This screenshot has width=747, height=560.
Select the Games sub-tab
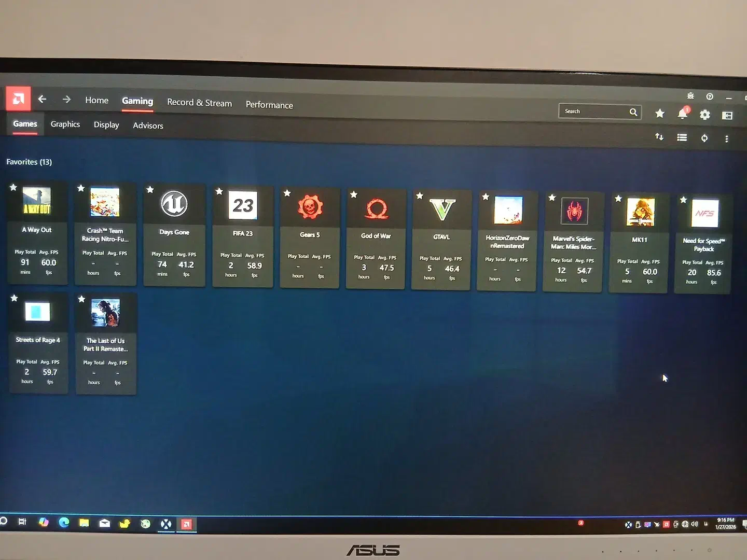coord(25,124)
